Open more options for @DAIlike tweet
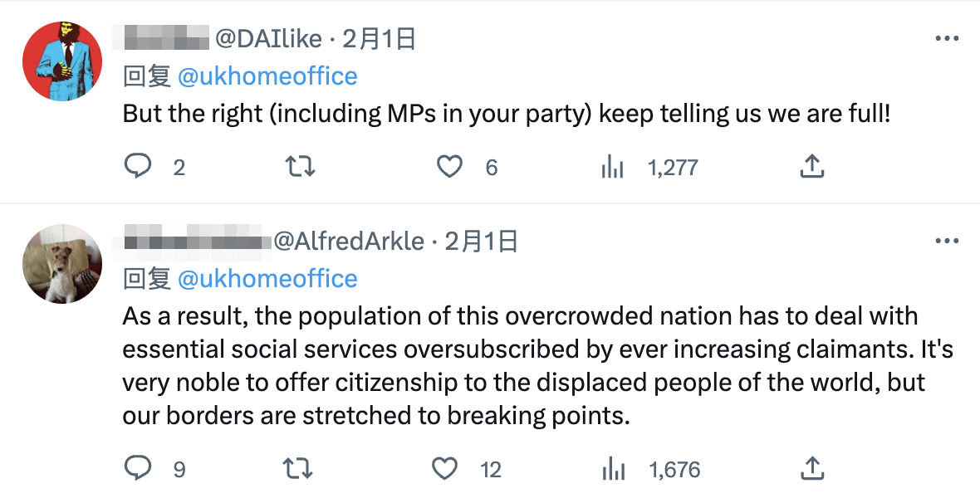Viewport: 980px width, 503px height. (x=947, y=39)
